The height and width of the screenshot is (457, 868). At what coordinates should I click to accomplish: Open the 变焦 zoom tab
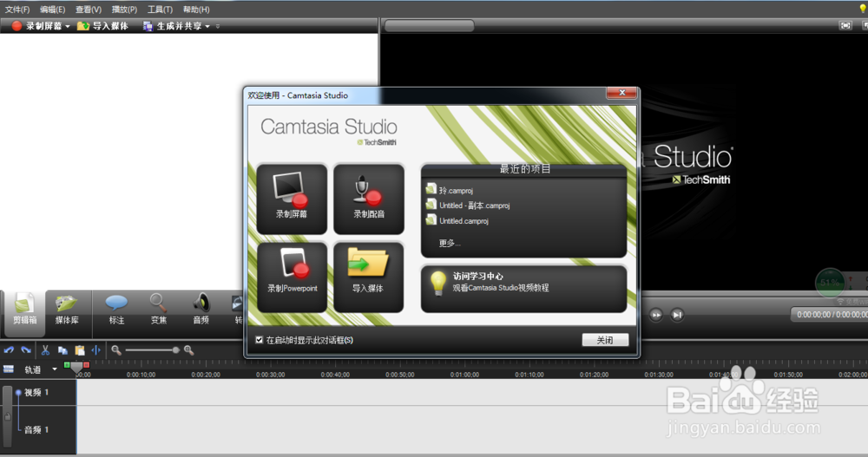point(158,310)
